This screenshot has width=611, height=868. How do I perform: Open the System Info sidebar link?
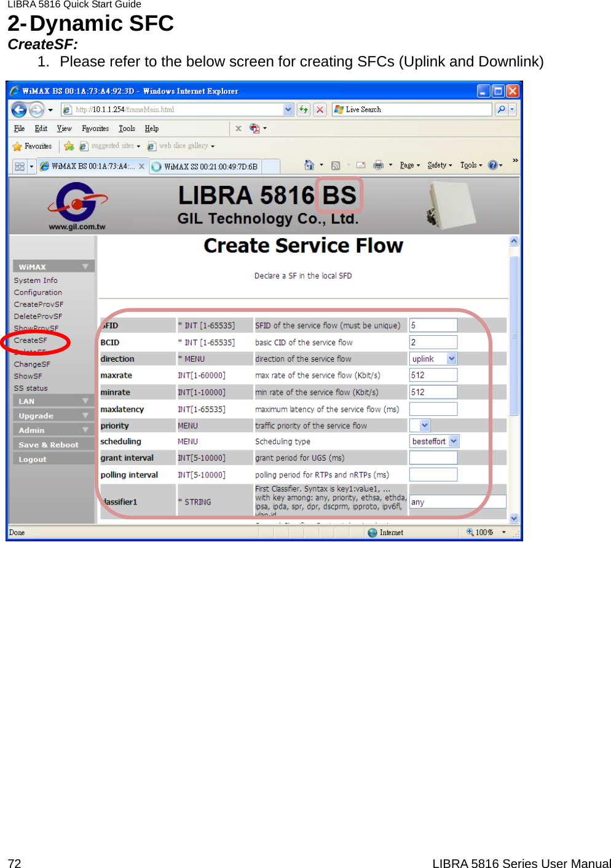36,281
